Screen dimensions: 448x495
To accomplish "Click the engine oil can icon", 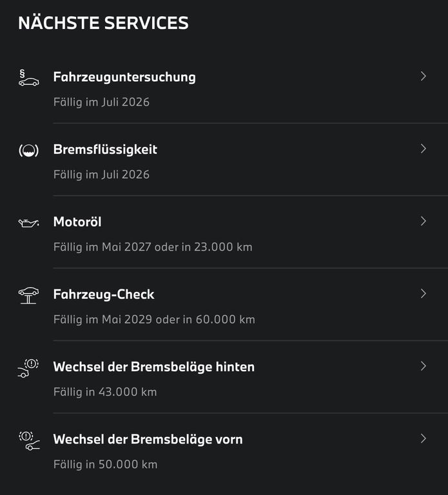I will [28, 223].
